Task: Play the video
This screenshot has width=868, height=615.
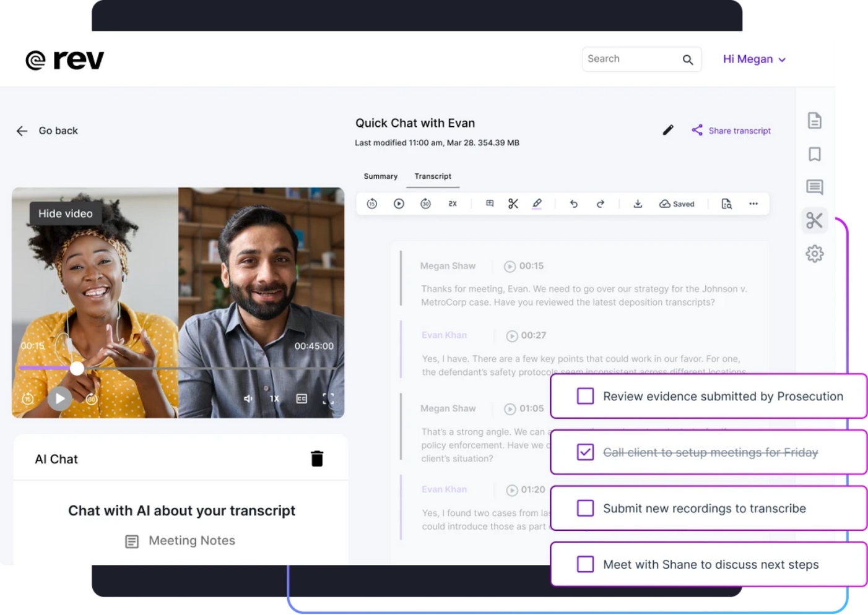Action: click(x=59, y=398)
